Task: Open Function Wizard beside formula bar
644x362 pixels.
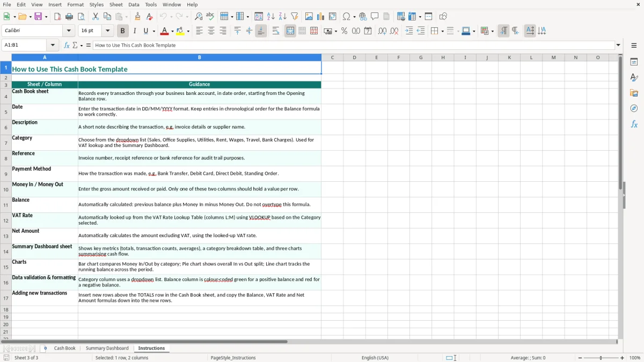Action: 67,46
